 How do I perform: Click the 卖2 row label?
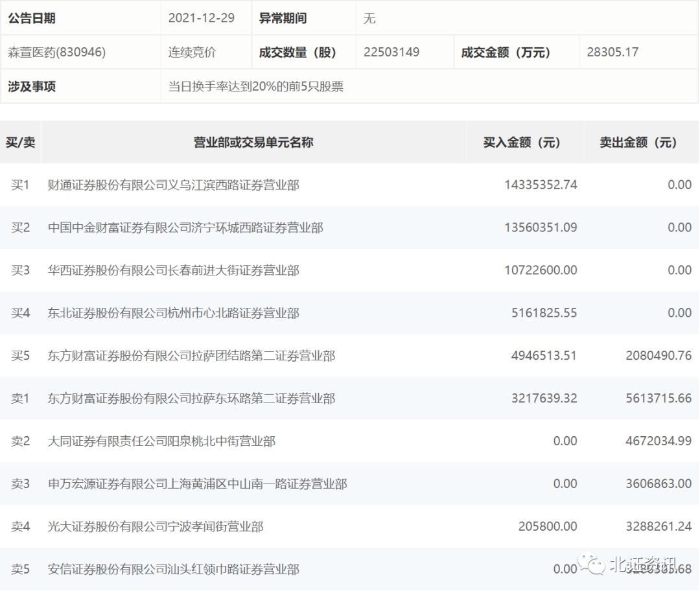21,441
